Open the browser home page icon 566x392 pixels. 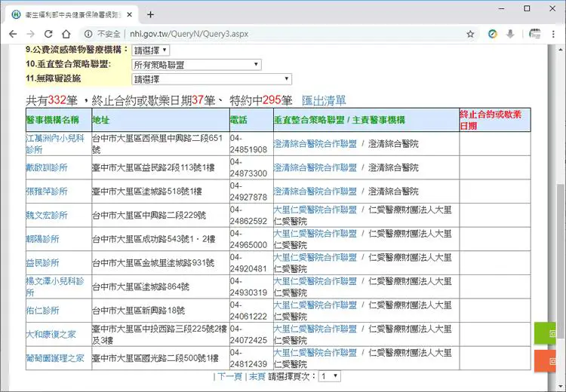coord(66,34)
